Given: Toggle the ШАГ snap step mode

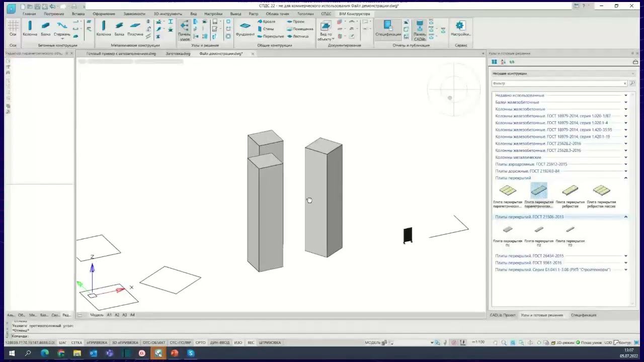Looking at the screenshot, I should 63,342.
